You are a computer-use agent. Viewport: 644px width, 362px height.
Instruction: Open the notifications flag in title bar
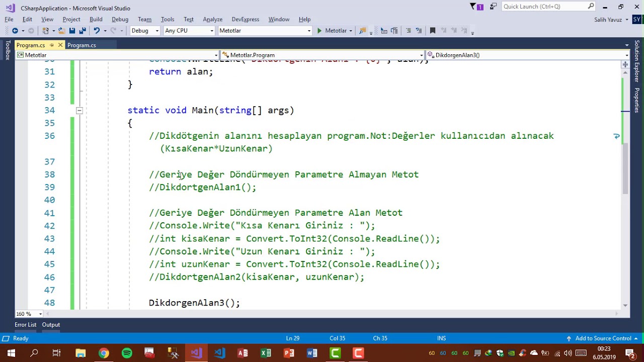tap(476, 7)
